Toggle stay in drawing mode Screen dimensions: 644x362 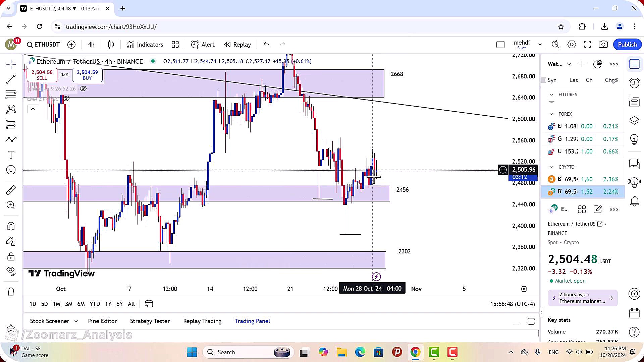click(x=11, y=241)
